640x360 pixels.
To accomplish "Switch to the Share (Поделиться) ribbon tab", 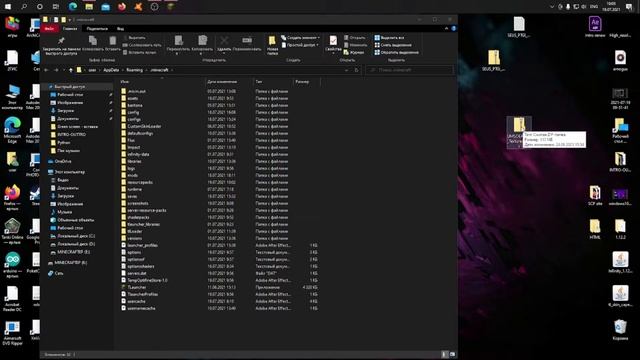I will pyautogui.click(x=97, y=29).
